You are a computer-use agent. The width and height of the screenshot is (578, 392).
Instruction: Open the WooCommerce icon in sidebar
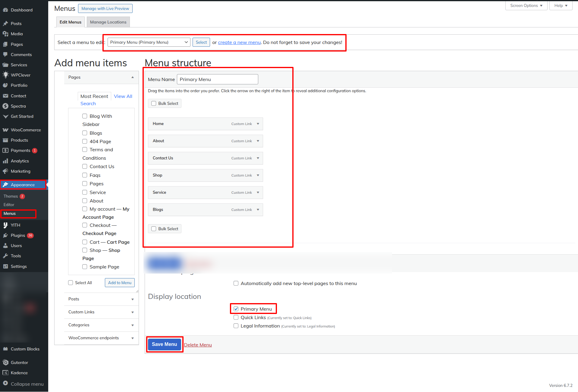tap(5, 130)
